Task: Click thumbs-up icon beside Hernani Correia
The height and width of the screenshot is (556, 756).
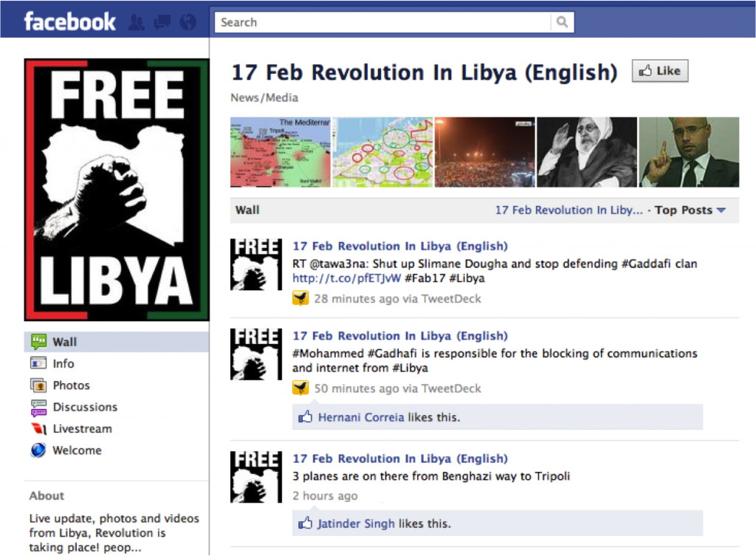Action: click(305, 416)
